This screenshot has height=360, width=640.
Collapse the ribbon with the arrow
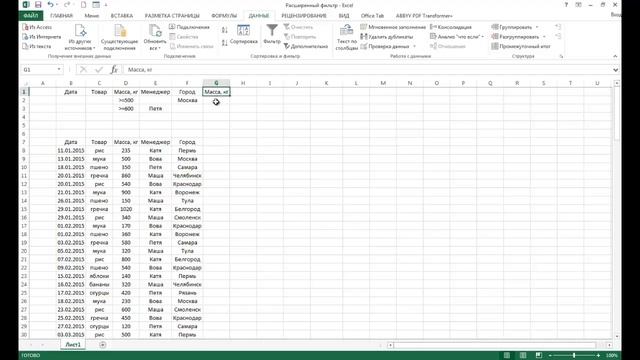tap(615, 56)
